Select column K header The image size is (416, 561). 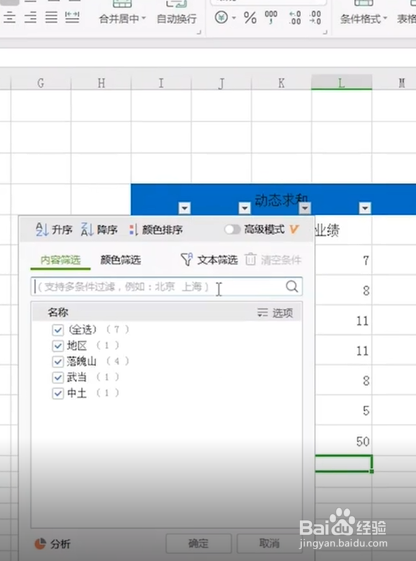282,83
